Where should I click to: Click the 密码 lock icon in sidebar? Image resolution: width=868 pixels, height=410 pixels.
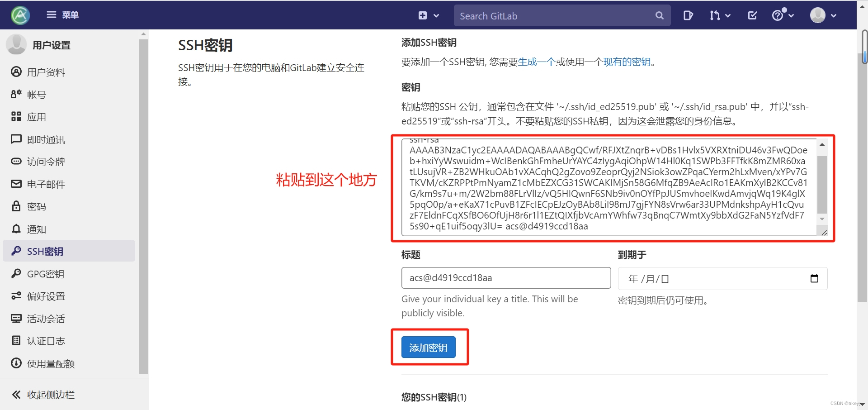(16, 206)
